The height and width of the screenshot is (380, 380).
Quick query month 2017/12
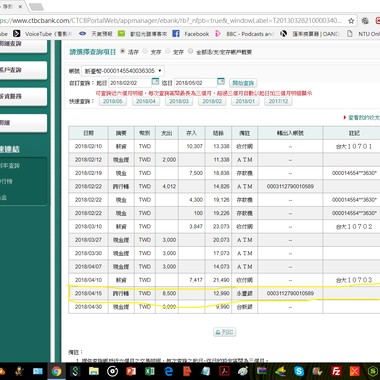coord(278,101)
